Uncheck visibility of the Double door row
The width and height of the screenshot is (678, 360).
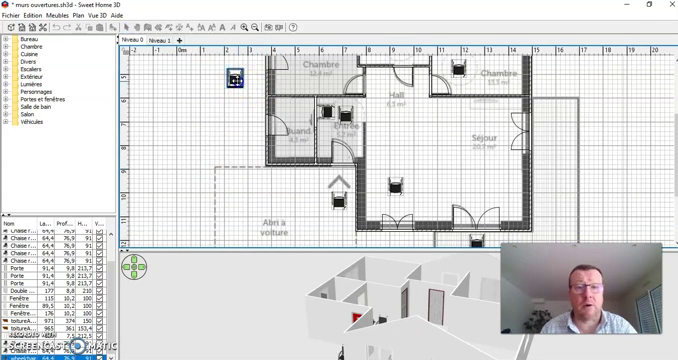[100, 291]
